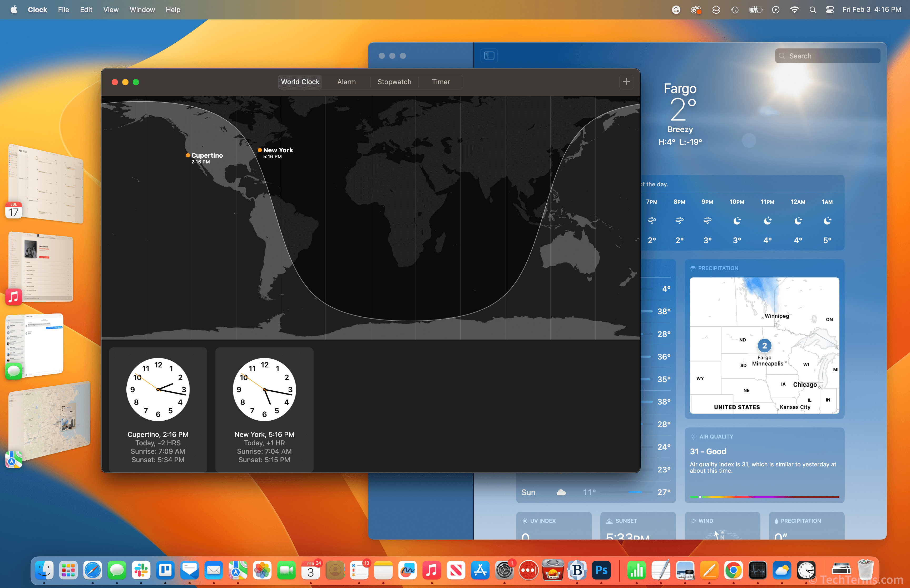Launch FaceTime from the dock
The height and width of the screenshot is (588, 910).
coord(286,570)
